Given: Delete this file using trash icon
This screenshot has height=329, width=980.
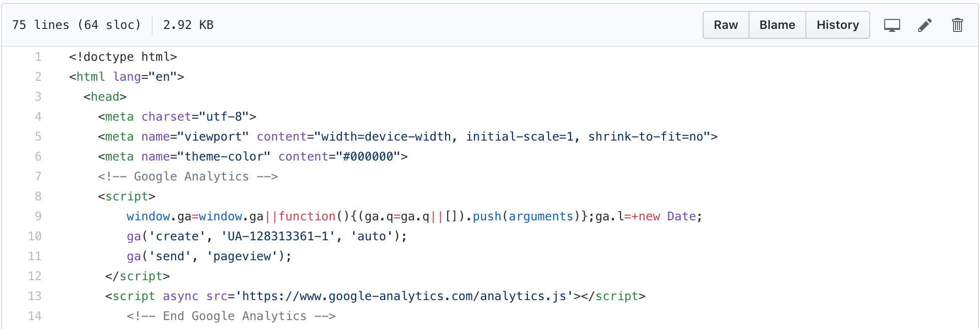Looking at the screenshot, I should point(957,25).
